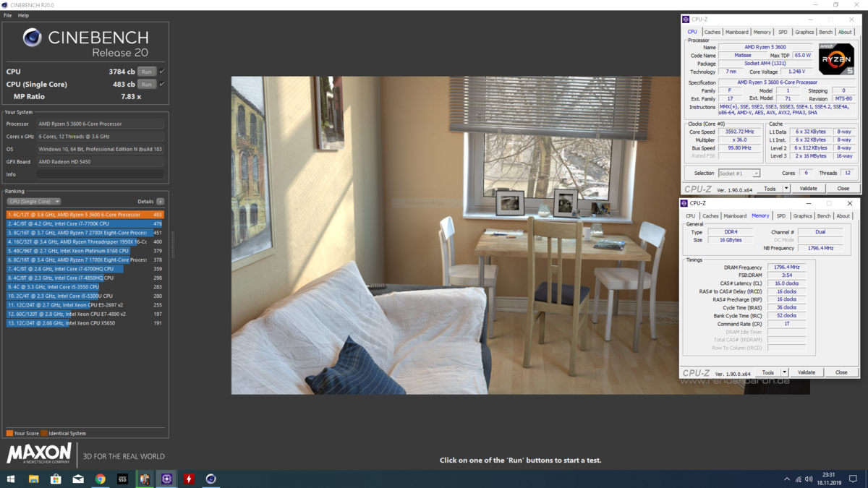
Task: Switch to Bench tab in lower CPU-Z window
Action: click(x=824, y=215)
